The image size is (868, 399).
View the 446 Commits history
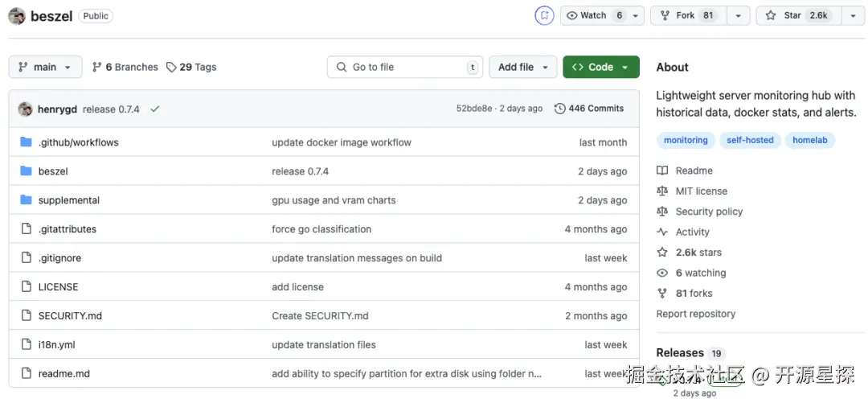590,109
